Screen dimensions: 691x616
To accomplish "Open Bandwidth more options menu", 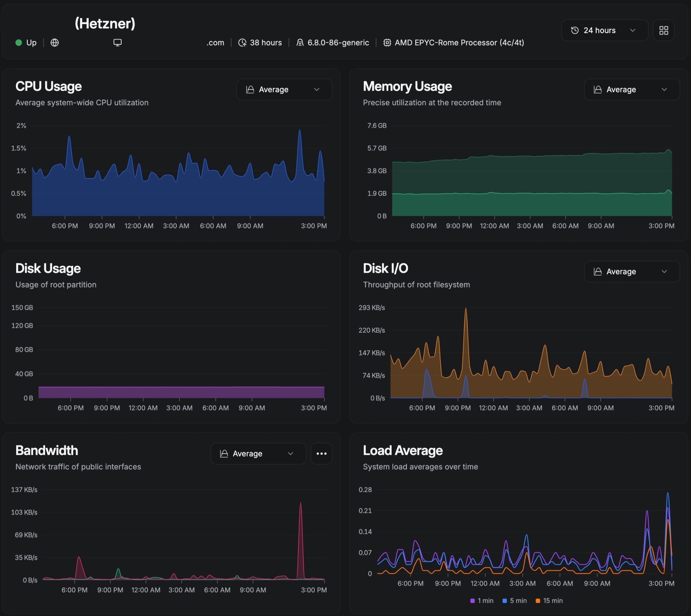I will [322, 454].
